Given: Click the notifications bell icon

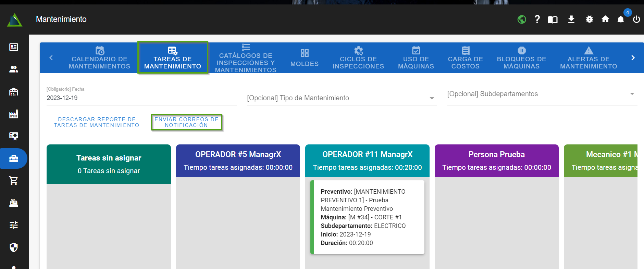Looking at the screenshot, I should pos(620,20).
